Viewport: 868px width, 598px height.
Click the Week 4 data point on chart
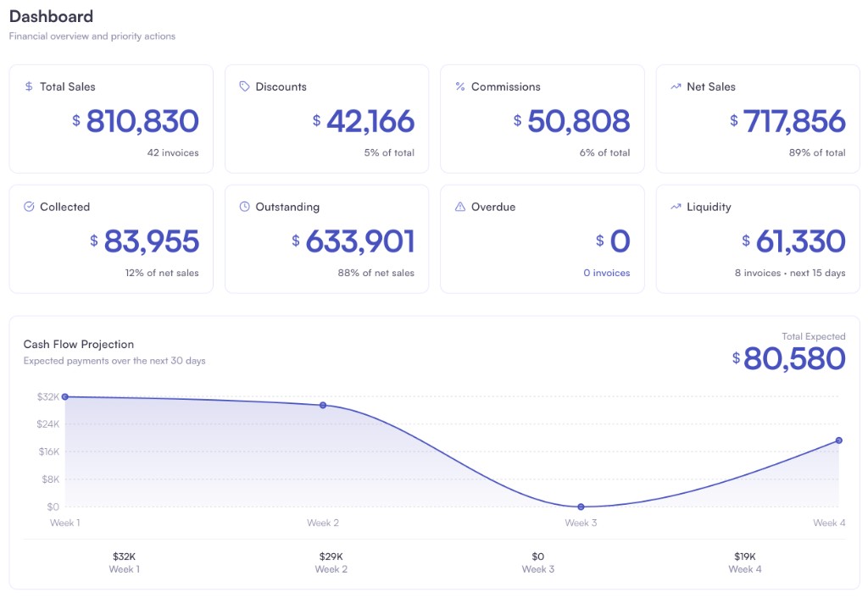[x=838, y=440]
